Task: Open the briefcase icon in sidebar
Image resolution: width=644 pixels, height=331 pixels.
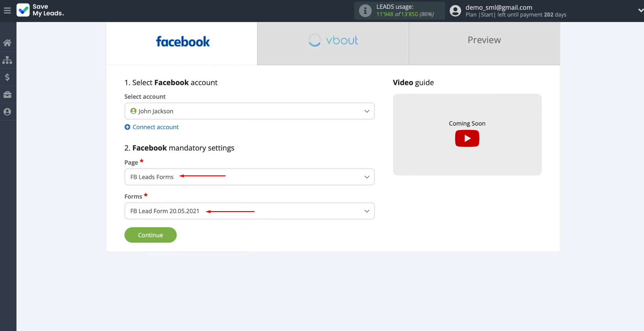Action: click(x=7, y=95)
